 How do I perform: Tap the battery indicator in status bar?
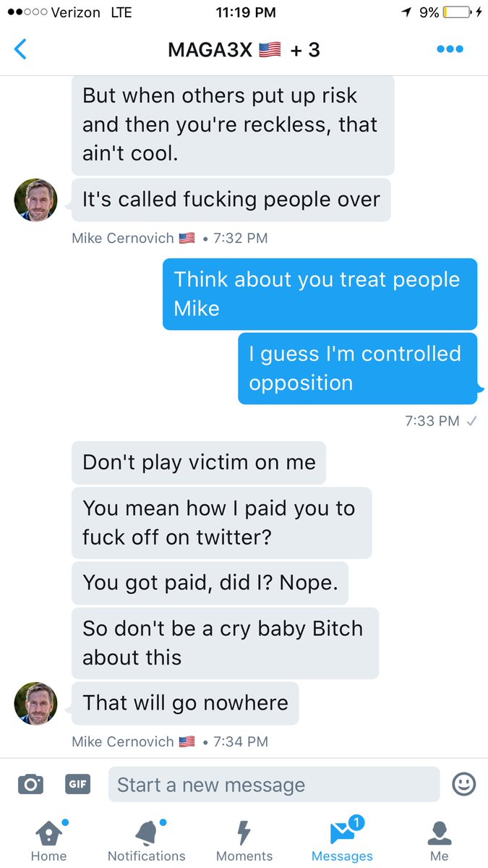click(x=458, y=12)
